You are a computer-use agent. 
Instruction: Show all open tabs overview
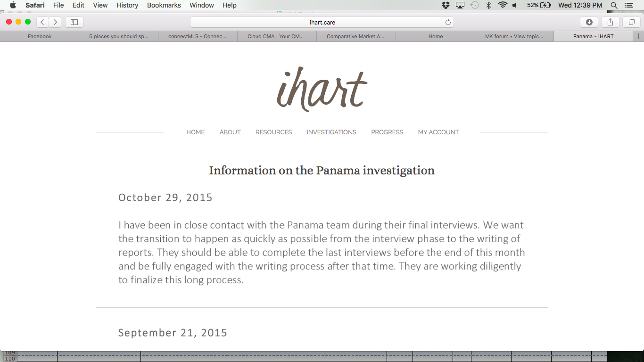631,22
